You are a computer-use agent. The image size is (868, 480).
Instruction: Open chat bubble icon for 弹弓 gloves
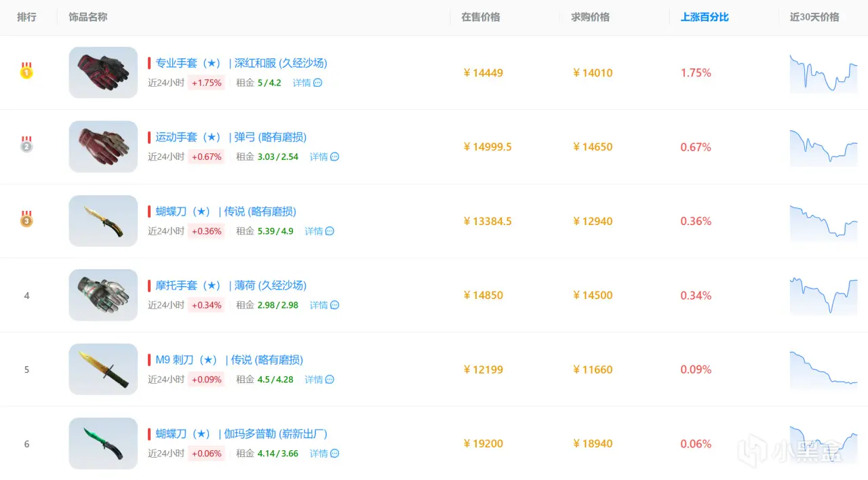(x=334, y=157)
